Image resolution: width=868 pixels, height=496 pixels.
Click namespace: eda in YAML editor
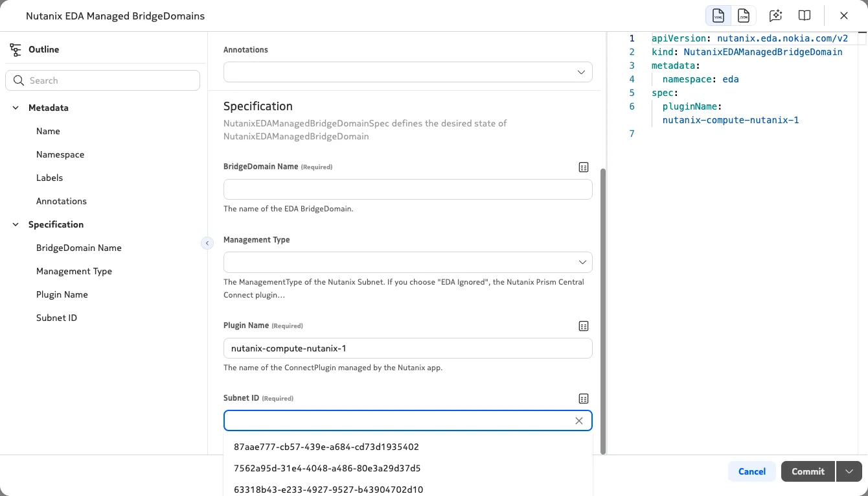(x=700, y=79)
